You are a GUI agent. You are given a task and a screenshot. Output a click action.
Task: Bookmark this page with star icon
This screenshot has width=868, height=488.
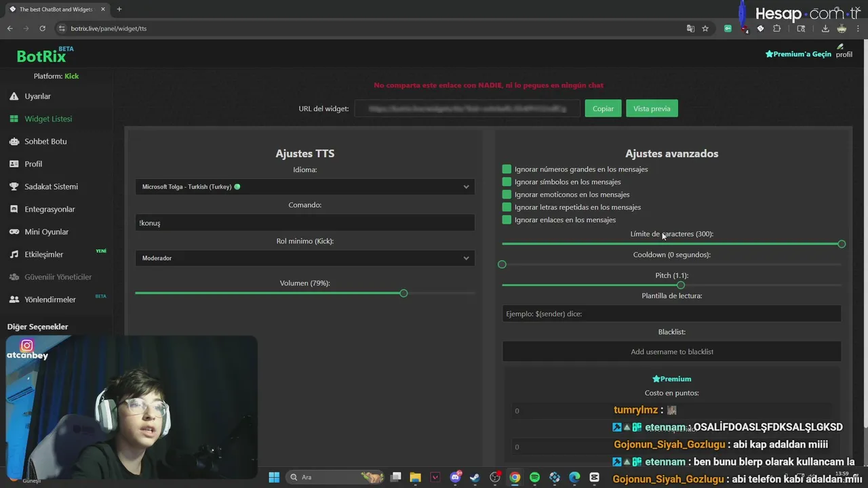pos(705,28)
